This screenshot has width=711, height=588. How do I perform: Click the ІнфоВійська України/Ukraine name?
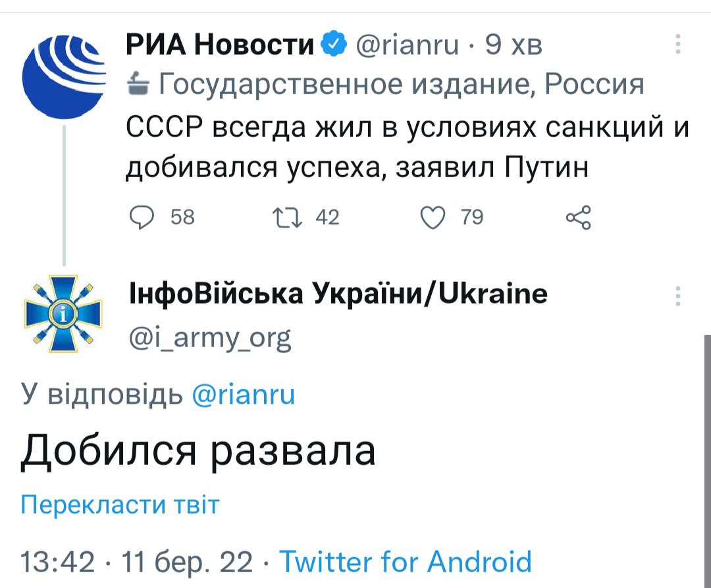(336, 294)
